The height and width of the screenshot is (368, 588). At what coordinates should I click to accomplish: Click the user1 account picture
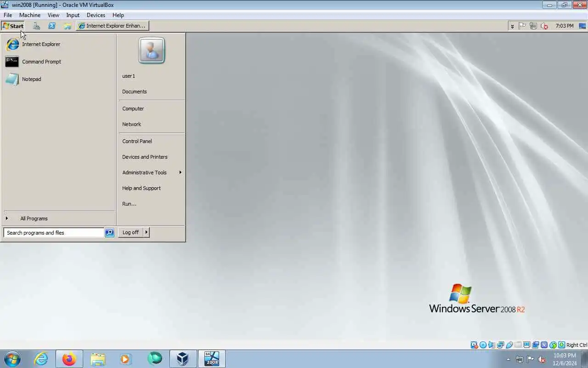tap(152, 51)
